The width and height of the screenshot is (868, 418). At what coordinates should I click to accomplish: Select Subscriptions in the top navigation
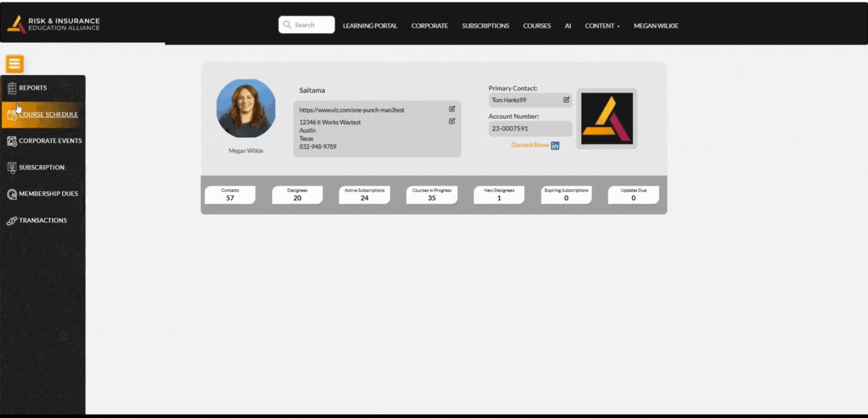pos(485,26)
